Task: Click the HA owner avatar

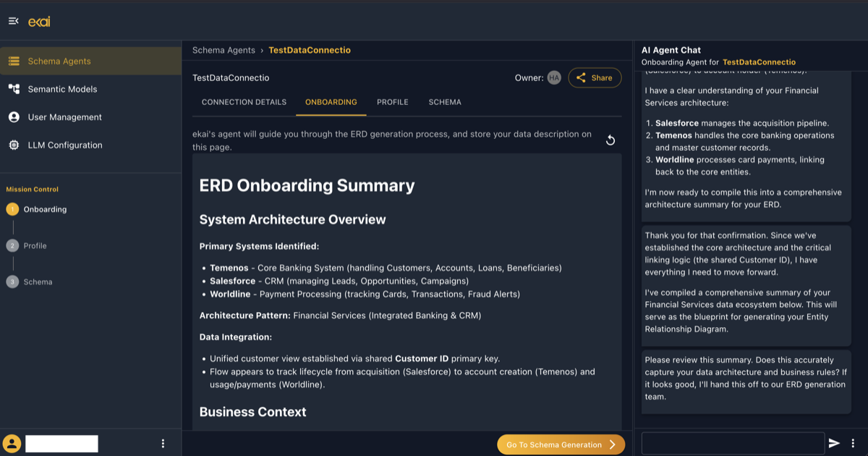Action: 554,77
